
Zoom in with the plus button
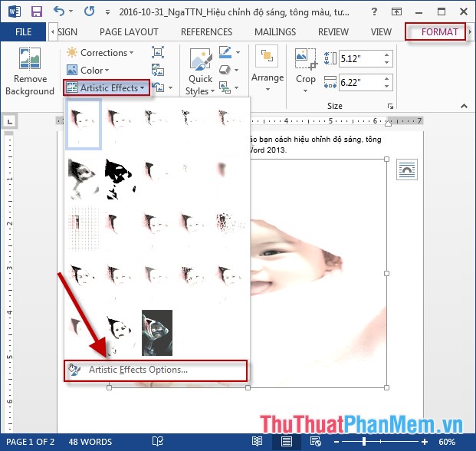pyautogui.click(x=425, y=442)
